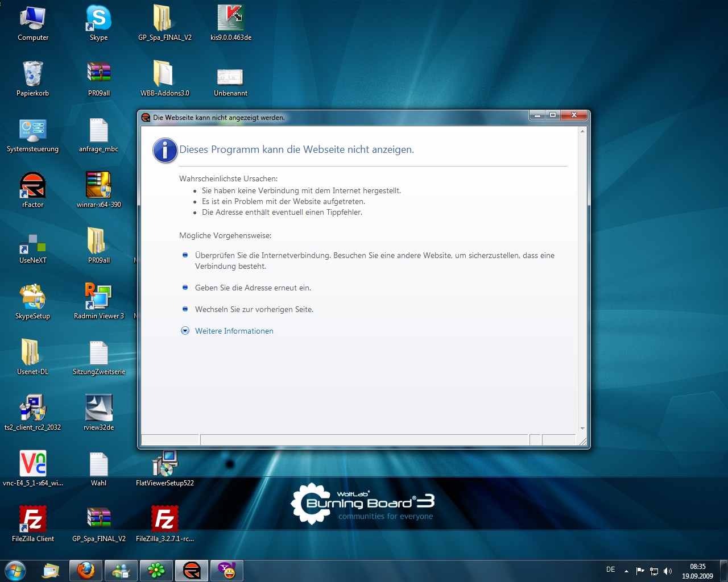Show hidden system tray icons arrow

pos(626,571)
